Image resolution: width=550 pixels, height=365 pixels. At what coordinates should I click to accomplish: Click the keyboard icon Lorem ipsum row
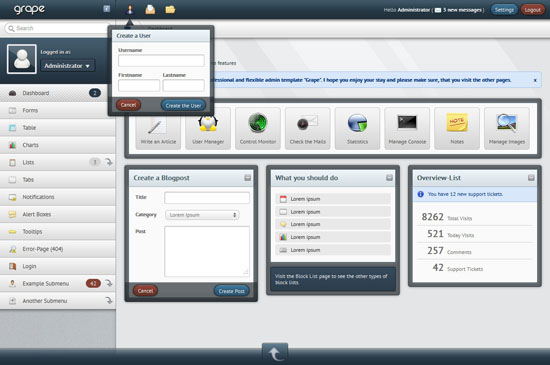click(283, 250)
